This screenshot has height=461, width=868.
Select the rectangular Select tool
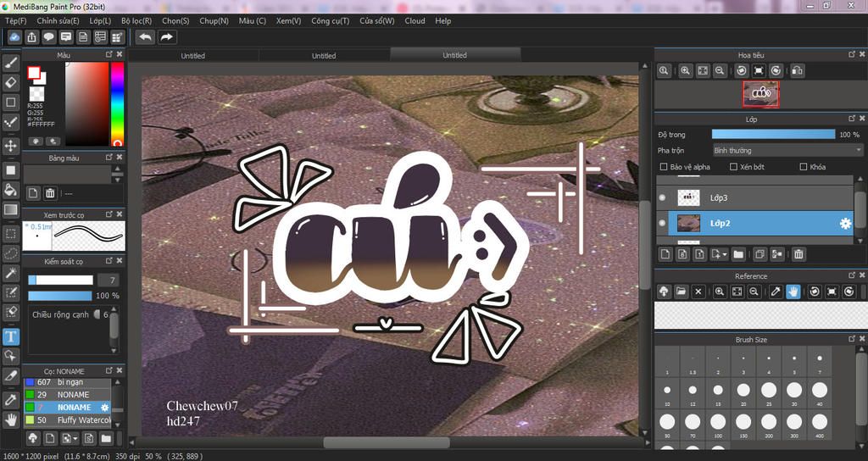tap(10, 234)
